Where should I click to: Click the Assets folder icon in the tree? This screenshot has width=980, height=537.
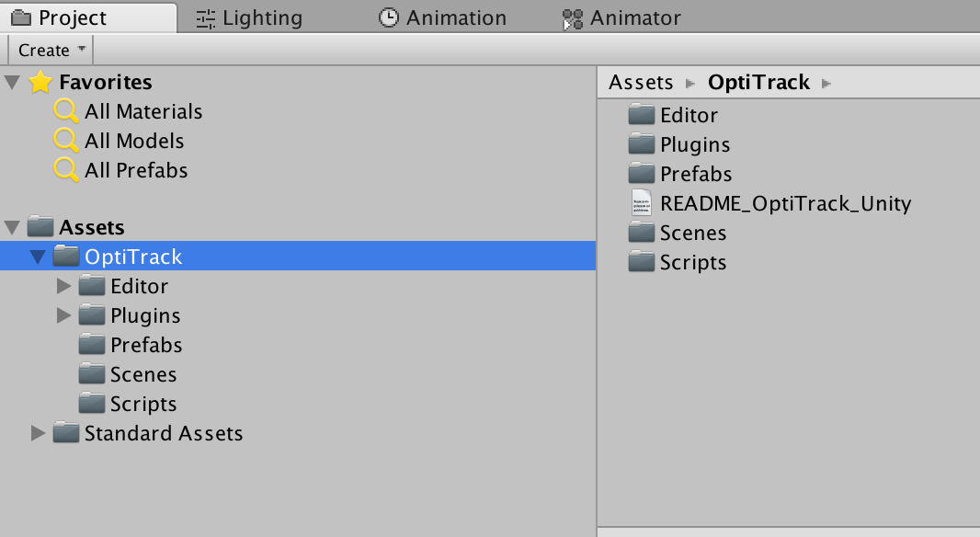[x=40, y=227]
